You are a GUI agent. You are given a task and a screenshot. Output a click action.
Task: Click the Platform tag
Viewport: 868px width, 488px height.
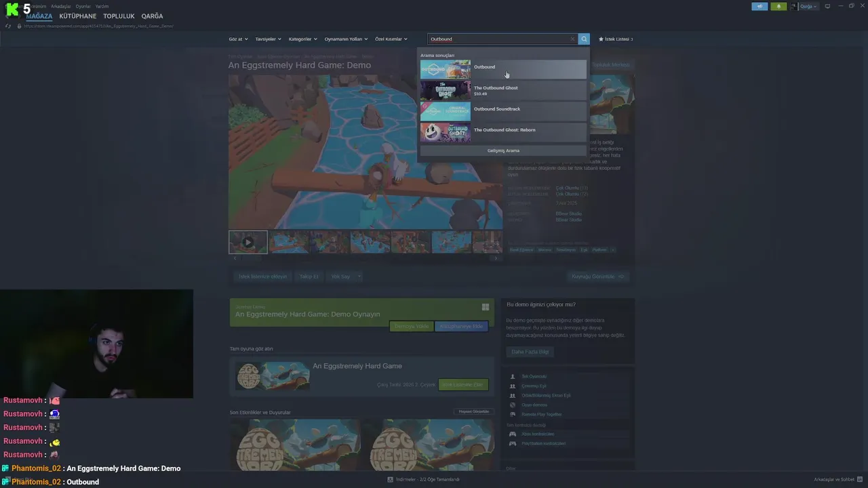pyautogui.click(x=599, y=249)
